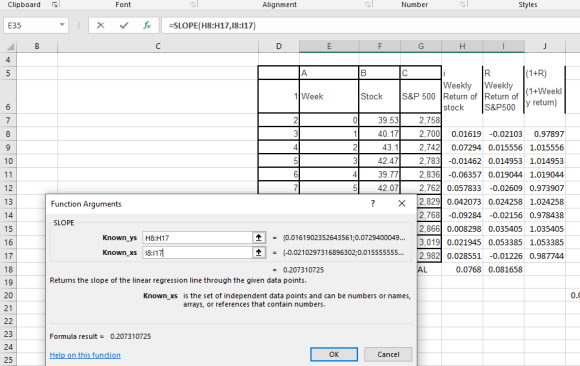This screenshot has height=366, width=580.
Task: Select stock return cell -0.09284
Action: 462,215
